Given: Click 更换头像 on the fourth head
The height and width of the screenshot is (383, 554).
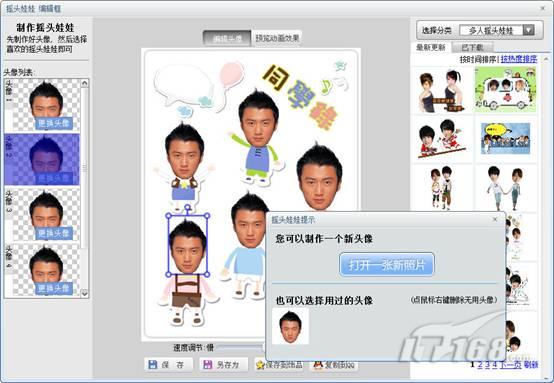Looking at the screenshot, I should pos(54,289).
